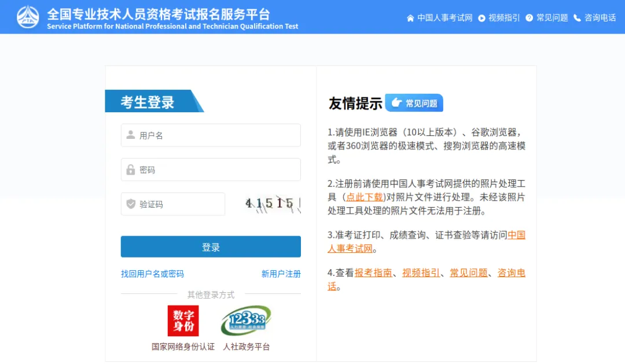The image size is (625, 364).
Task: Click the orange 视频指引 link in tip 4
Action: (421, 273)
